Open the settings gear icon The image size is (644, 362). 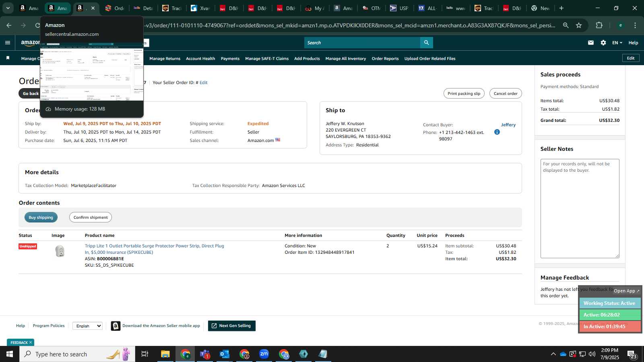(x=603, y=43)
